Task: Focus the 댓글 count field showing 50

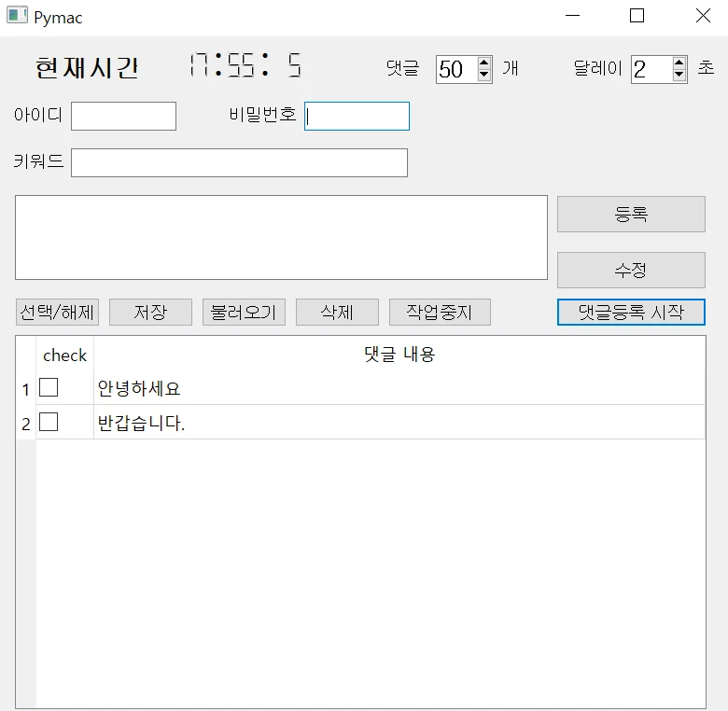Action: point(456,70)
